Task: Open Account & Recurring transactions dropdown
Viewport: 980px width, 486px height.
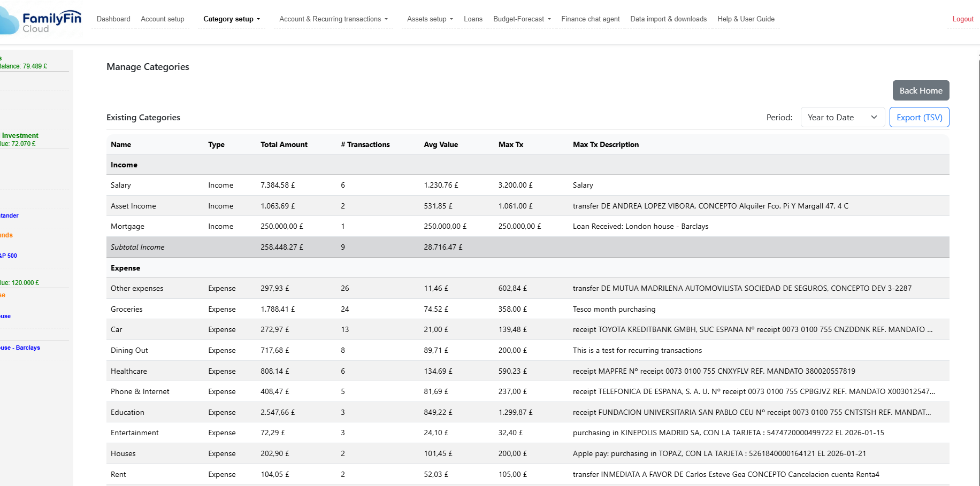Action: click(334, 19)
